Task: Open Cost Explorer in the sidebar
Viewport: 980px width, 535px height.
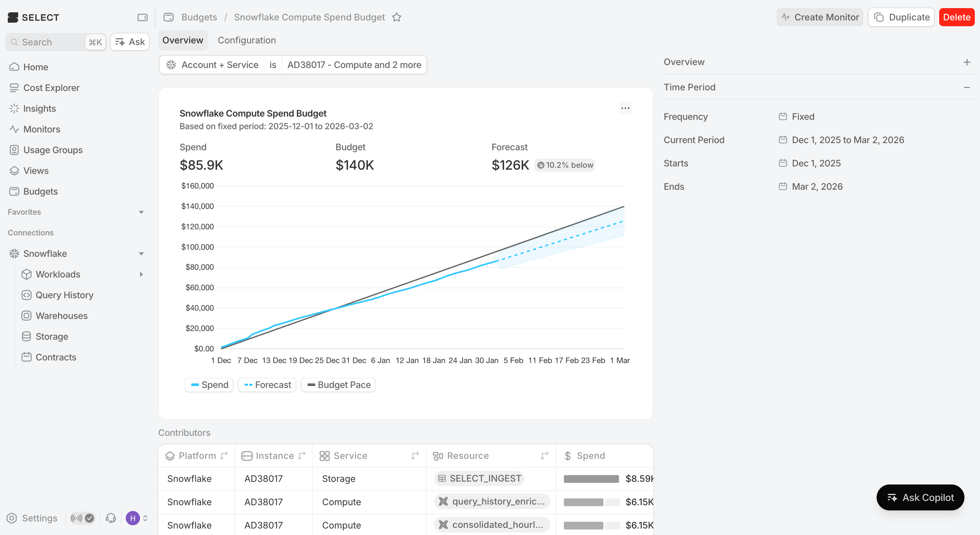Action: 51,88
